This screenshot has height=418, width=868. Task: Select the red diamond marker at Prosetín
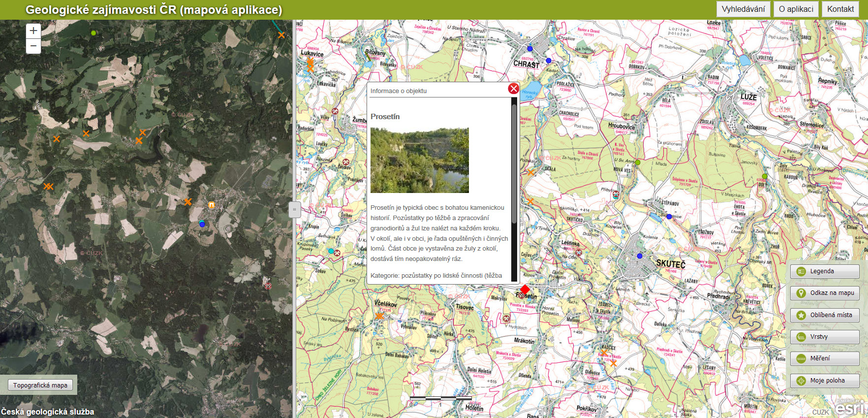pos(525,289)
